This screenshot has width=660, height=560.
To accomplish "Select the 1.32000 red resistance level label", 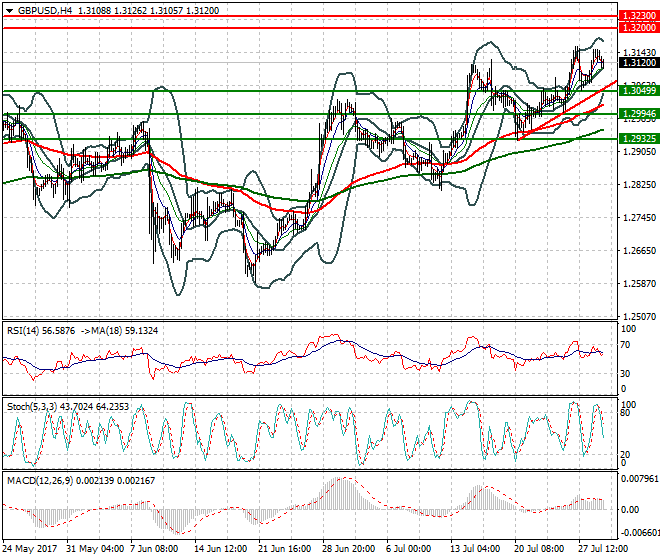I will (639, 27).
